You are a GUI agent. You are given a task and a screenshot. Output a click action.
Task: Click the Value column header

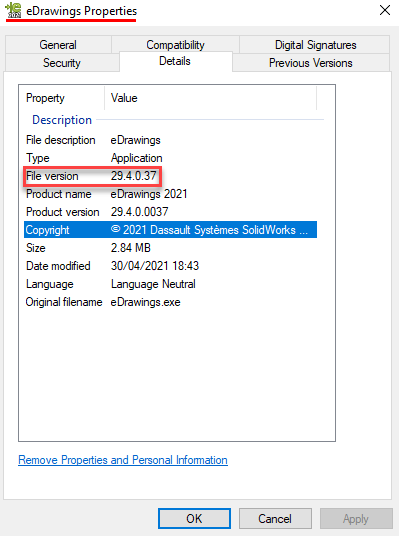[211, 98]
